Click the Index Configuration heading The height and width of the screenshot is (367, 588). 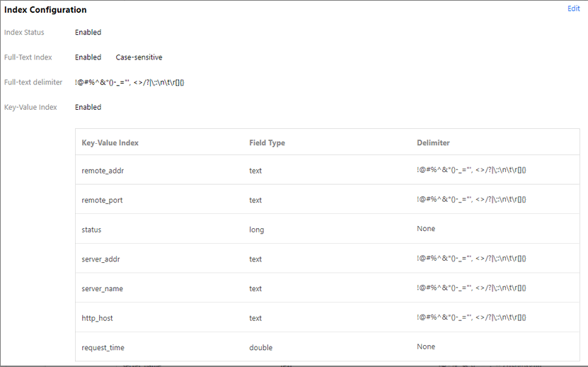(45, 10)
